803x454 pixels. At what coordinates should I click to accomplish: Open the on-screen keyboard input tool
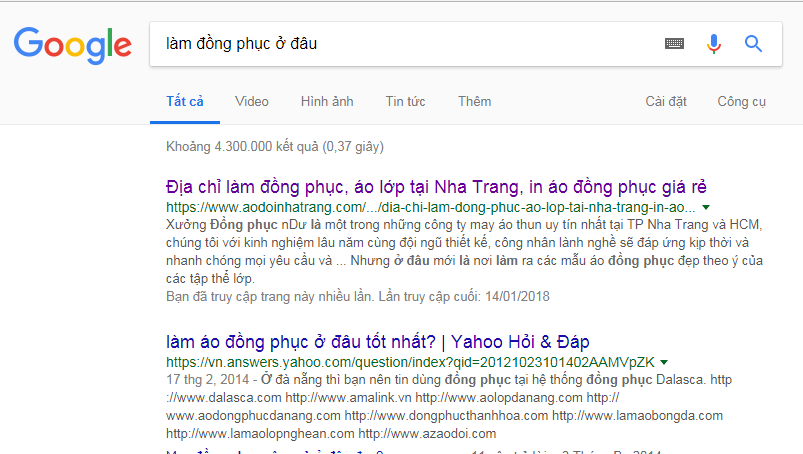[674, 44]
